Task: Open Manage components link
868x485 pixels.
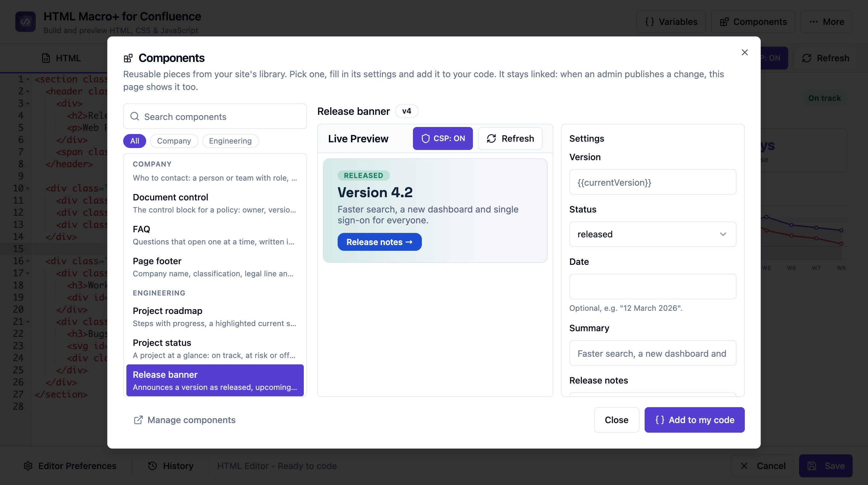Action: click(x=185, y=420)
